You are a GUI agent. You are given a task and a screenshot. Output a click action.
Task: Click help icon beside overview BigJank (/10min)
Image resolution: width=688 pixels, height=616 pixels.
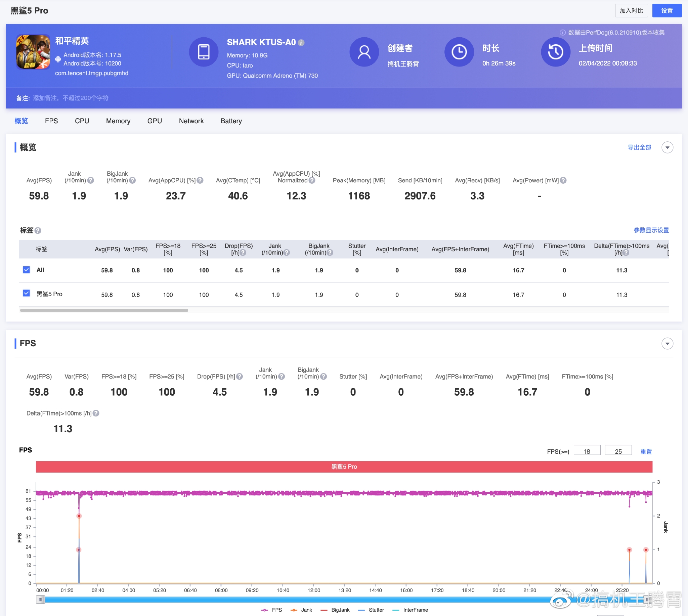(x=132, y=180)
